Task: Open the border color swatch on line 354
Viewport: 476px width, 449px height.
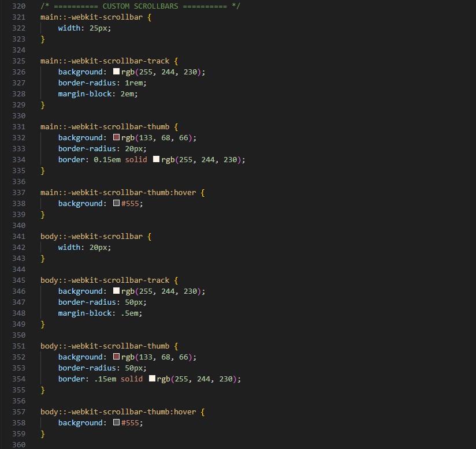Action: point(152,379)
